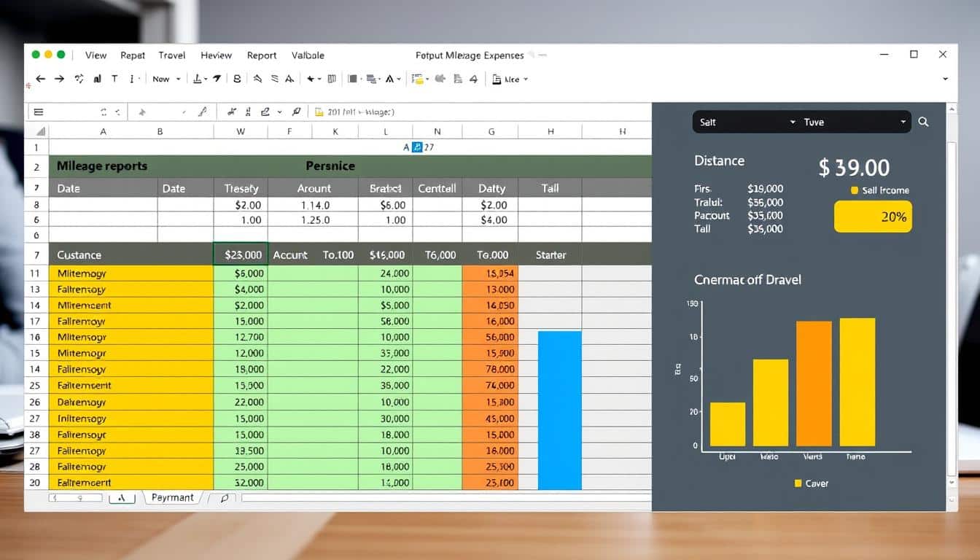Click the 'Dalremogy' yellow cell
This screenshot has width=980, height=560.
tap(131, 402)
